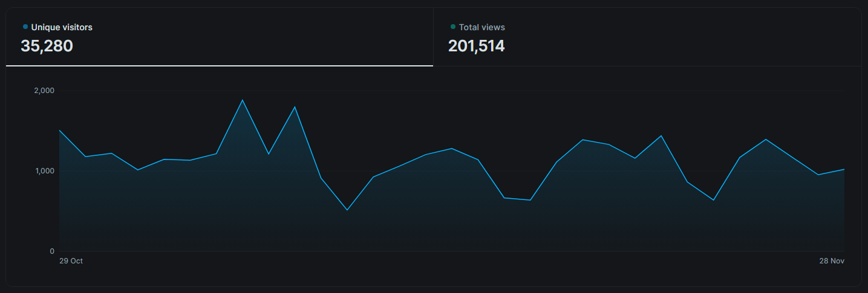Click the lowest dip on the chart line
Screen dimensions: 868x293
pyautogui.click(x=347, y=210)
